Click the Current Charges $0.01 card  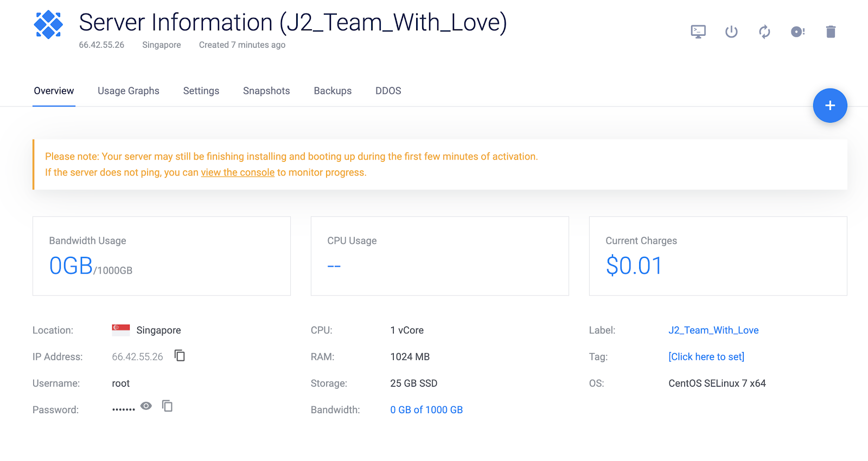pos(718,256)
